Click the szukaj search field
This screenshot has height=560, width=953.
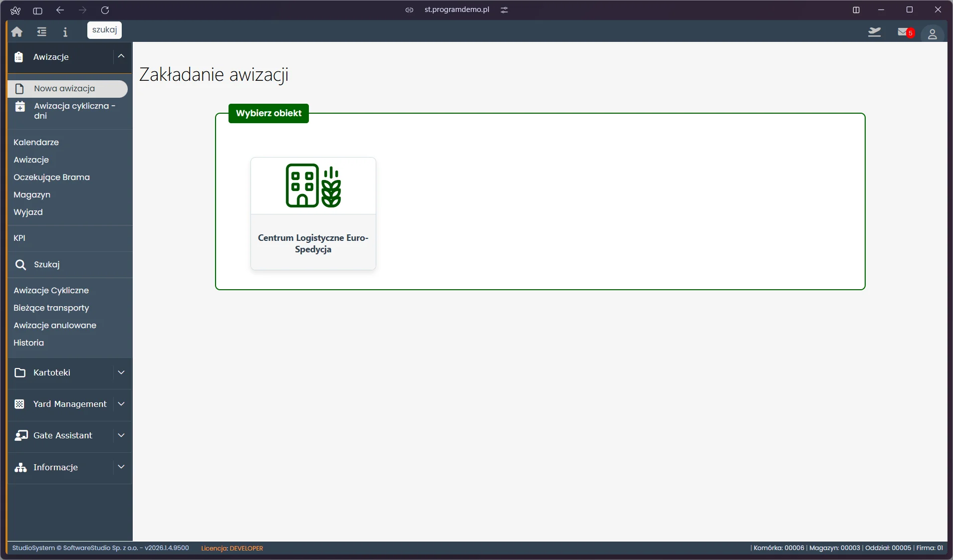[x=104, y=30]
